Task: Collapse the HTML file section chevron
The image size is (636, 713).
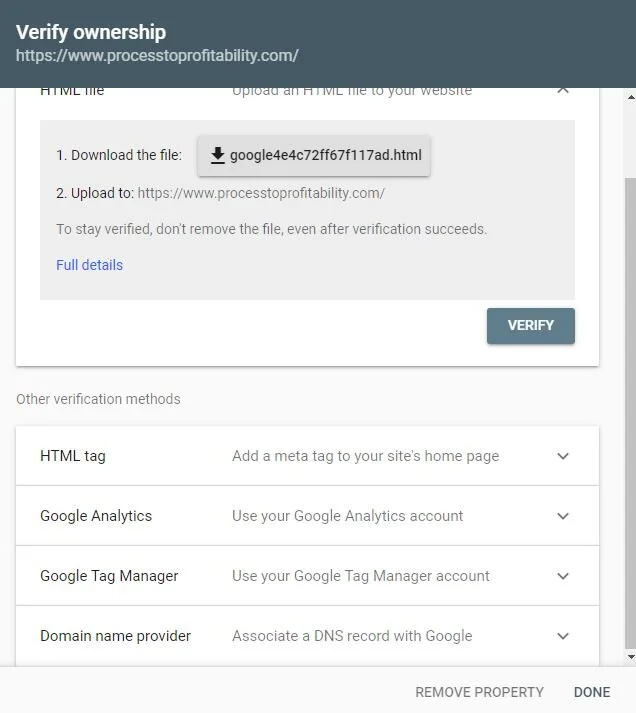Action: point(563,90)
